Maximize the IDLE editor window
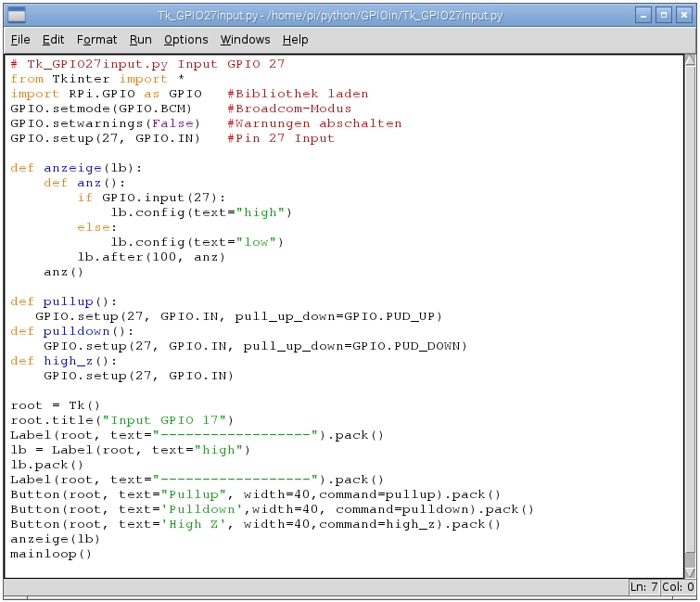 663,16
